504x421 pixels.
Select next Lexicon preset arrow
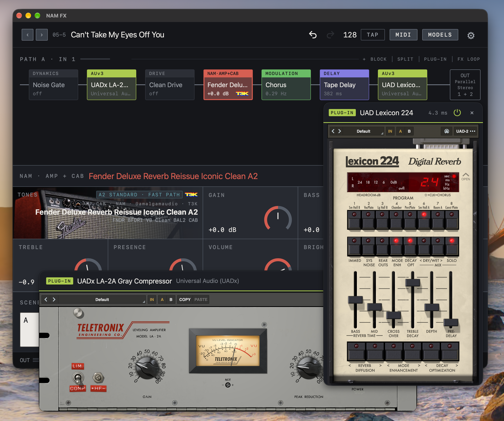coord(340,131)
